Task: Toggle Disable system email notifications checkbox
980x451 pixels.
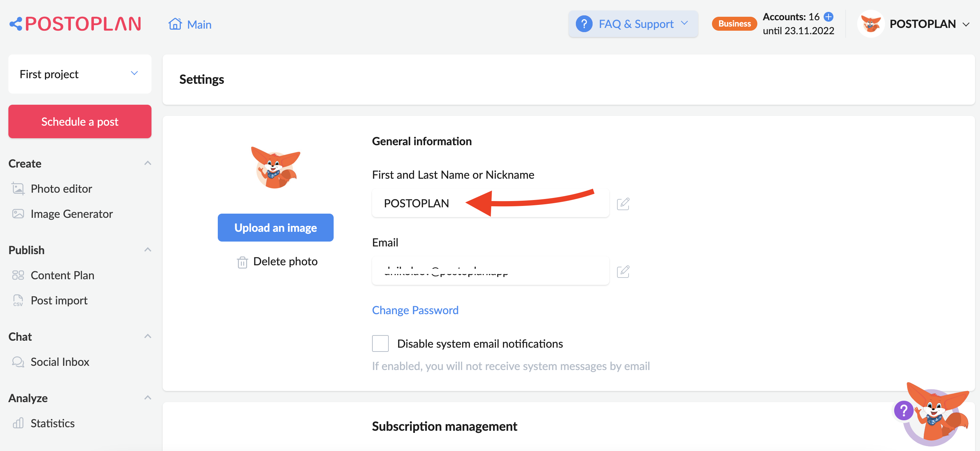Action: click(380, 343)
